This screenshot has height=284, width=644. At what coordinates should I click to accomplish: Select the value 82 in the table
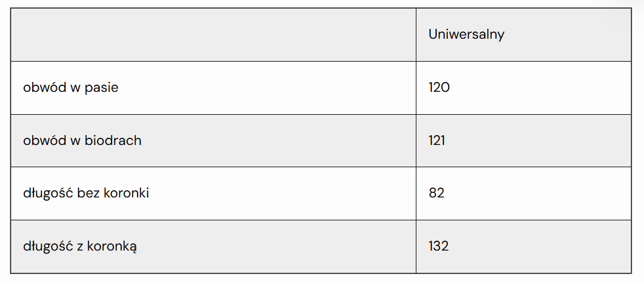click(437, 193)
